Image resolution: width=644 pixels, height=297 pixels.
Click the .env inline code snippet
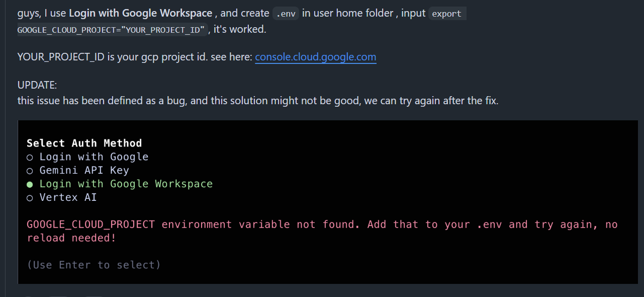pyautogui.click(x=286, y=14)
